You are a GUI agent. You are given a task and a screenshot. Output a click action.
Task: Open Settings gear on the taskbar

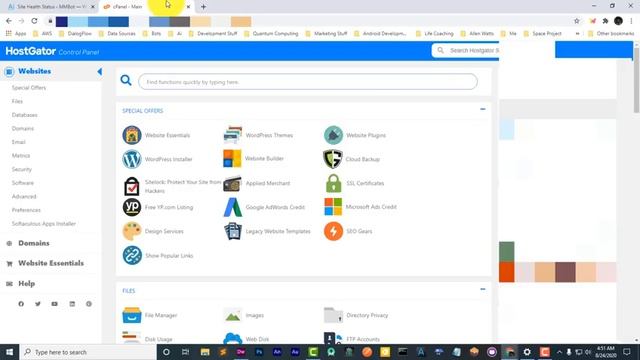527,352
